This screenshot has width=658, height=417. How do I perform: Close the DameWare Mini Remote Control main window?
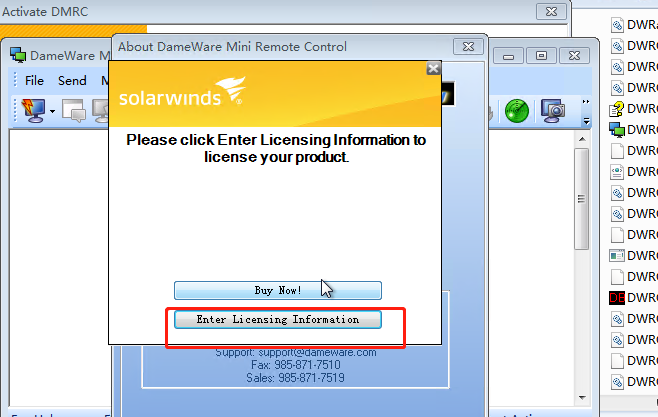tap(574, 56)
